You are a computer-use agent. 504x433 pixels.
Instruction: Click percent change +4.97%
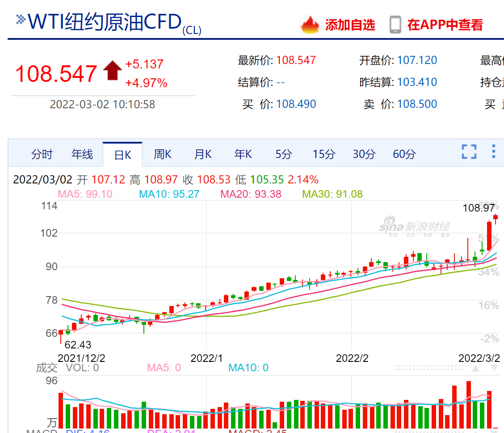[146, 83]
